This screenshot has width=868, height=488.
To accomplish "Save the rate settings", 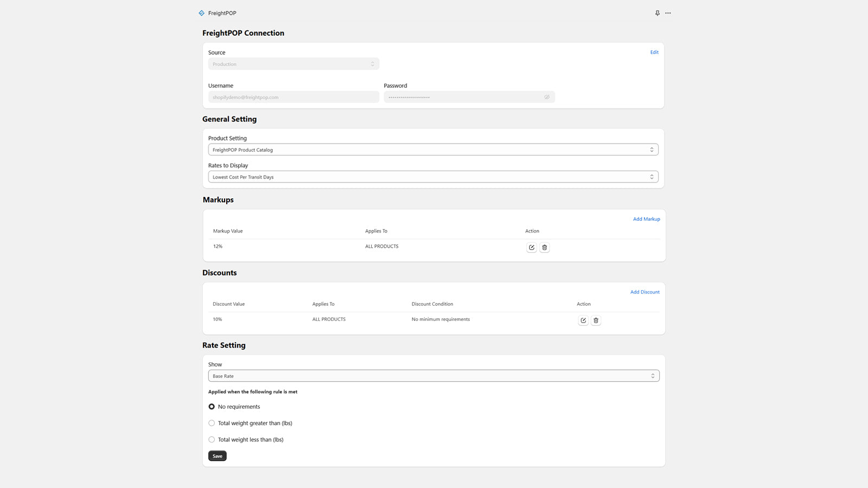I will [218, 456].
